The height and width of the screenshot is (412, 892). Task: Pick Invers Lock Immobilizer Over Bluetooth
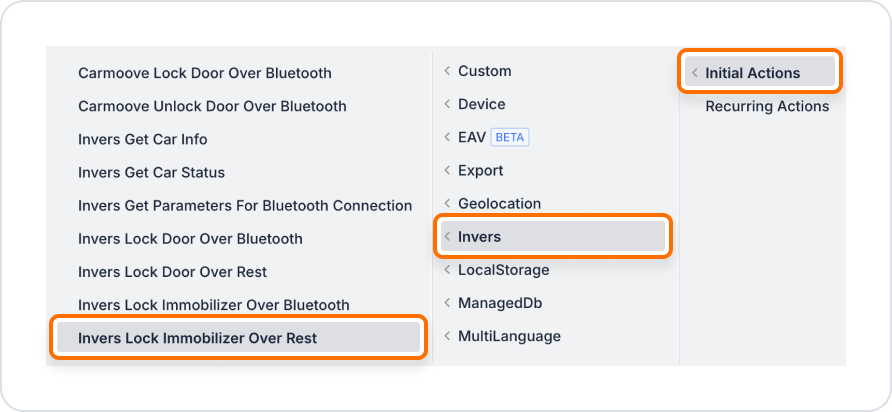214,305
